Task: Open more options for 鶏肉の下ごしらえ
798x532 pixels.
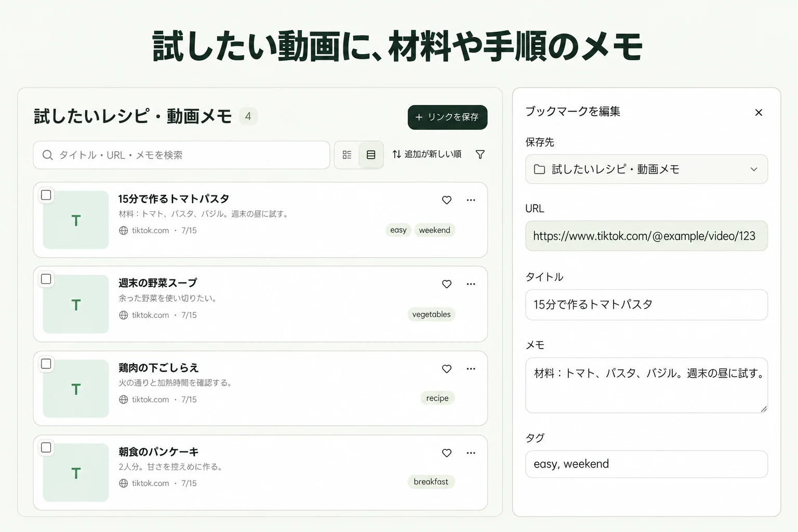Action: [471, 369]
